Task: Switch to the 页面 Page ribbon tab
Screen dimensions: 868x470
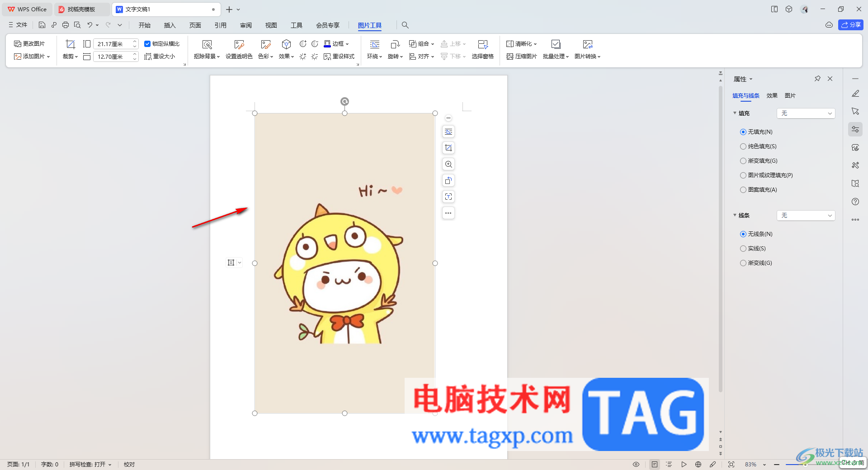Action: point(195,25)
